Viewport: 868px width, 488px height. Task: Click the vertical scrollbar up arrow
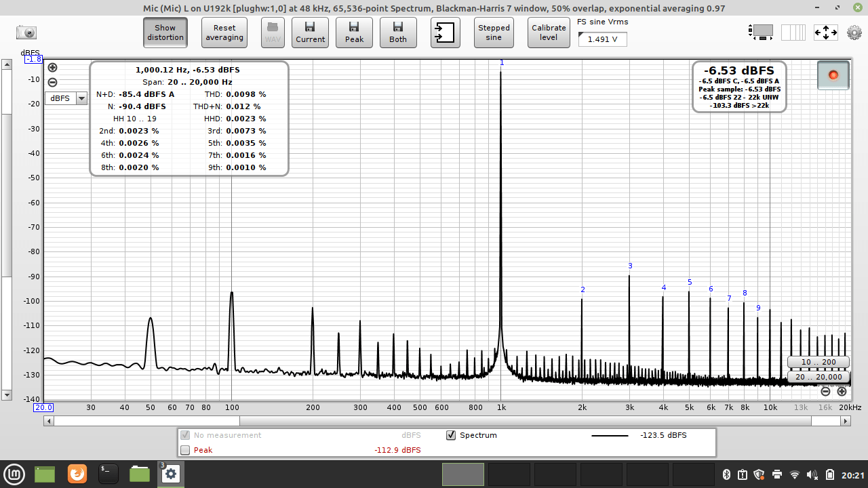[7, 64]
